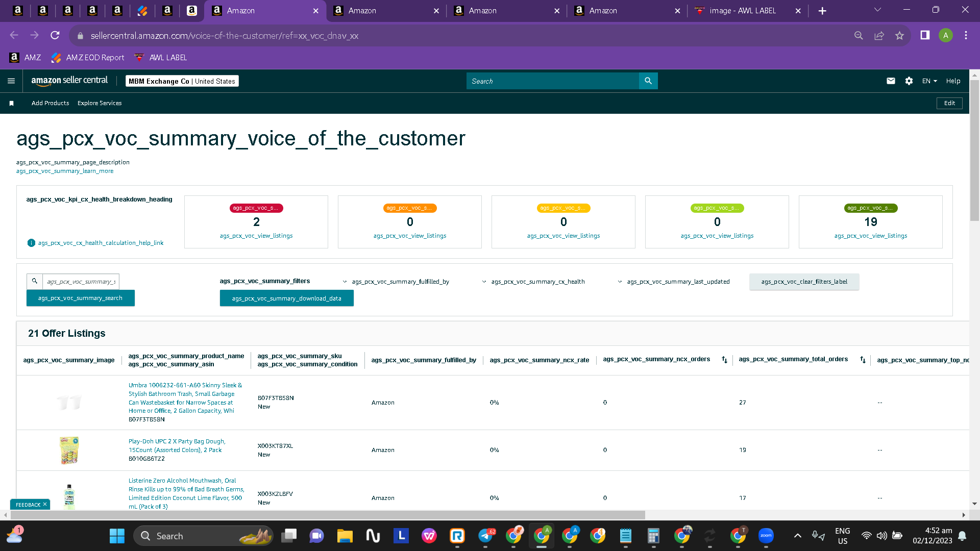This screenshot has width=980, height=551.
Task: Click the site lock icon in address bar
Action: click(x=80, y=36)
